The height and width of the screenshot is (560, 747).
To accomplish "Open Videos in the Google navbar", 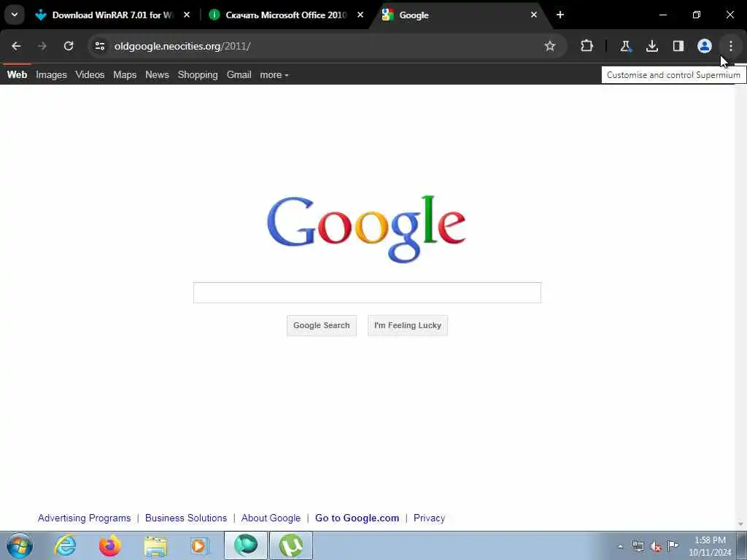I will point(90,75).
